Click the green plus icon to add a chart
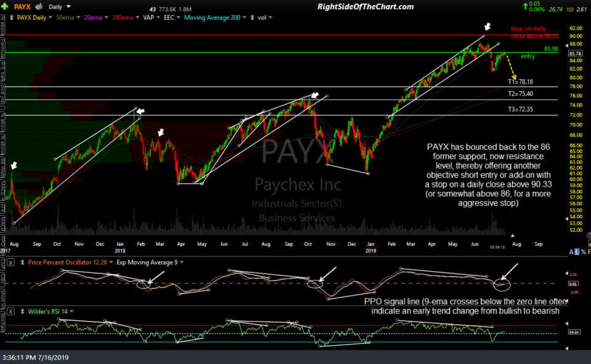This screenshot has height=364, width=591. click(x=5, y=5)
